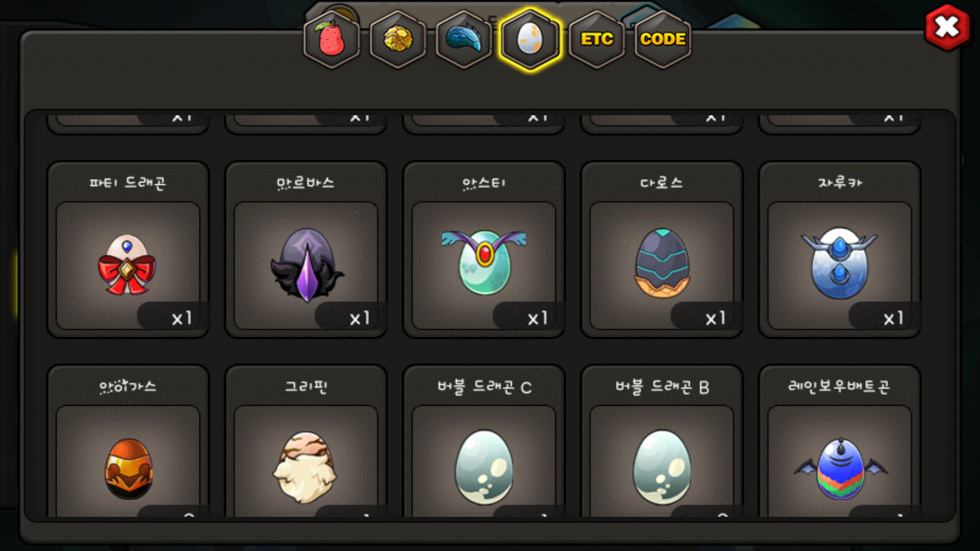Viewport: 980px width, 551px height.
Task: Select the 자루카 blue gem egg
Action: pyautogui.click(x=840, y=265)
